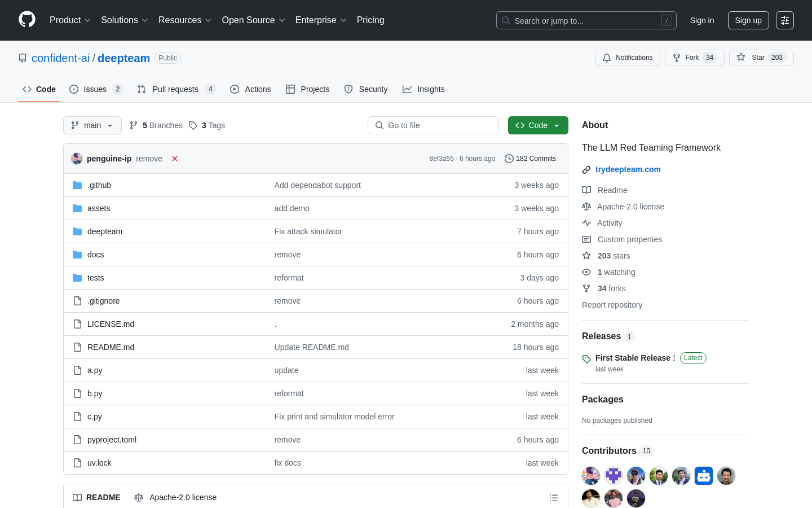Viewport: 812px width, 508px height.
Task: Click the failed commit status X icon
Action: point(175,159)
